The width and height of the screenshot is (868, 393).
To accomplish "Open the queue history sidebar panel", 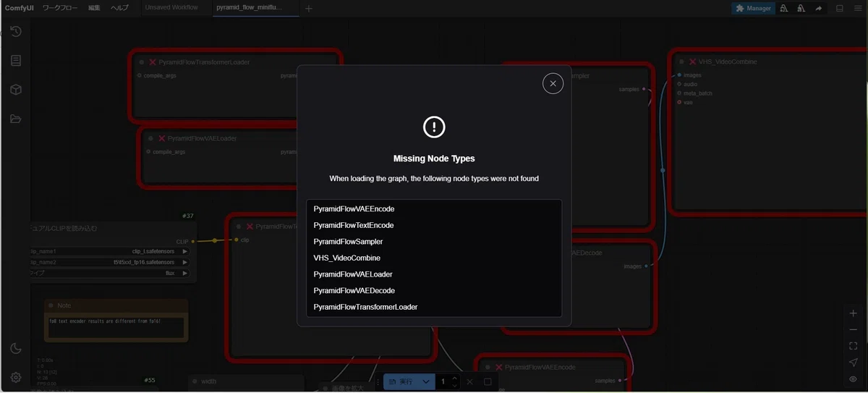I will [x=16, y=32].
